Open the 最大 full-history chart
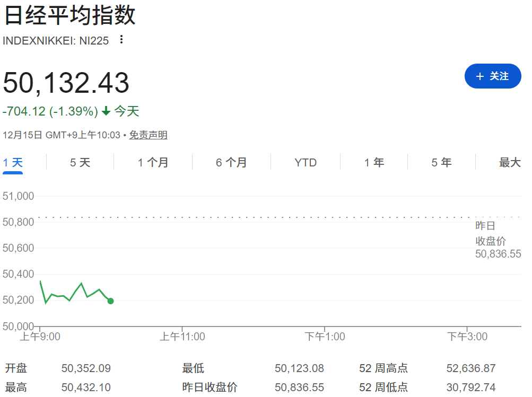 (509, 163)
